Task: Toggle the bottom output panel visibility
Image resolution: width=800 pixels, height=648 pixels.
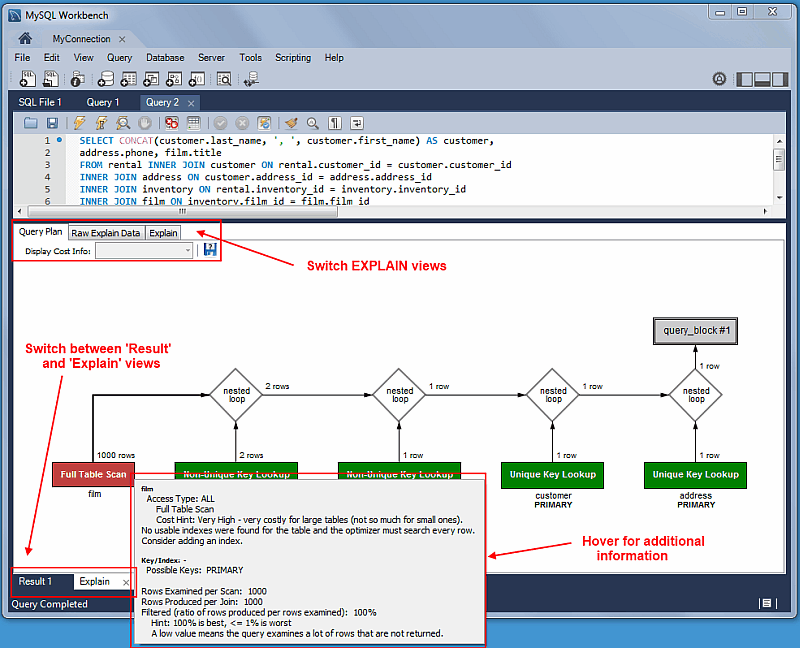Action: pos(762,79)
